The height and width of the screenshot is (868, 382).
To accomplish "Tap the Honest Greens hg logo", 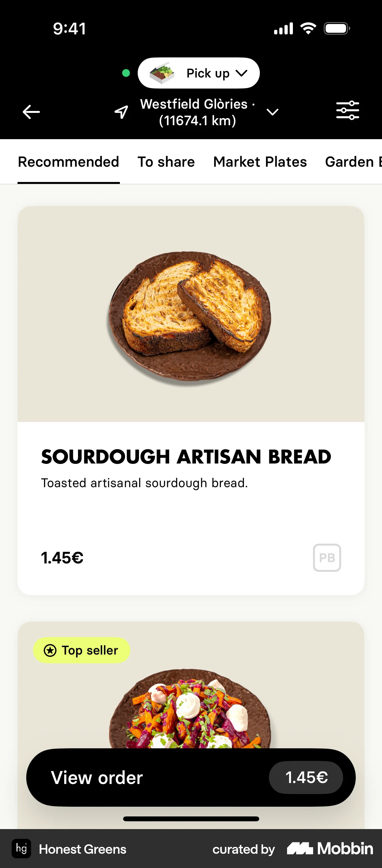I will click(21, 849).
